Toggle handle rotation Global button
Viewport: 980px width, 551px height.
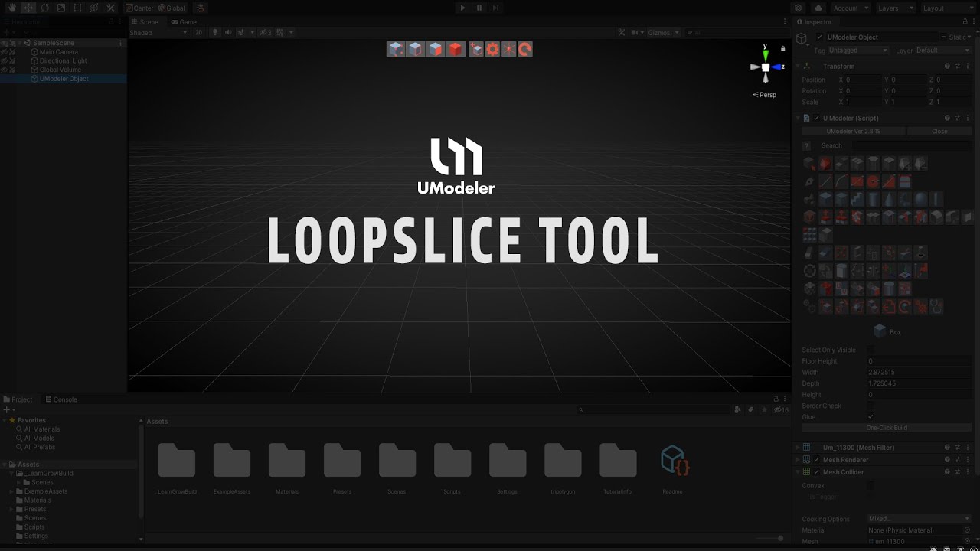171,8
